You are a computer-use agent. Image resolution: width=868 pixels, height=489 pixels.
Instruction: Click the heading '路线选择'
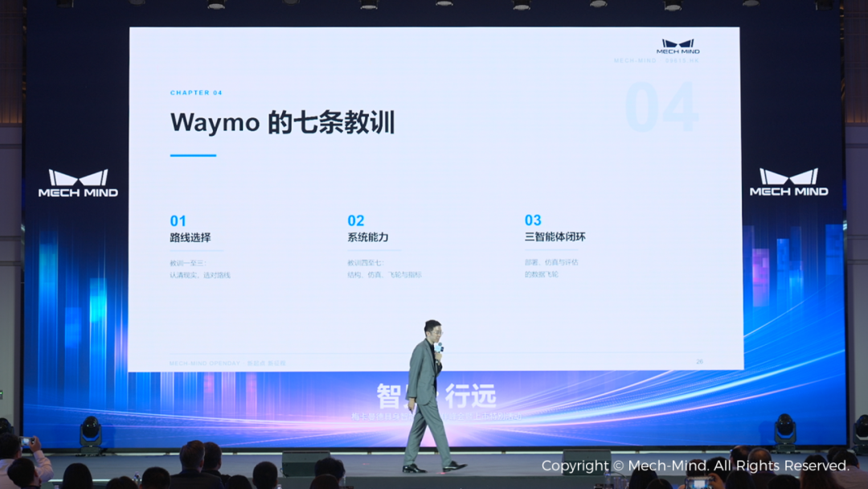(190, 237)
